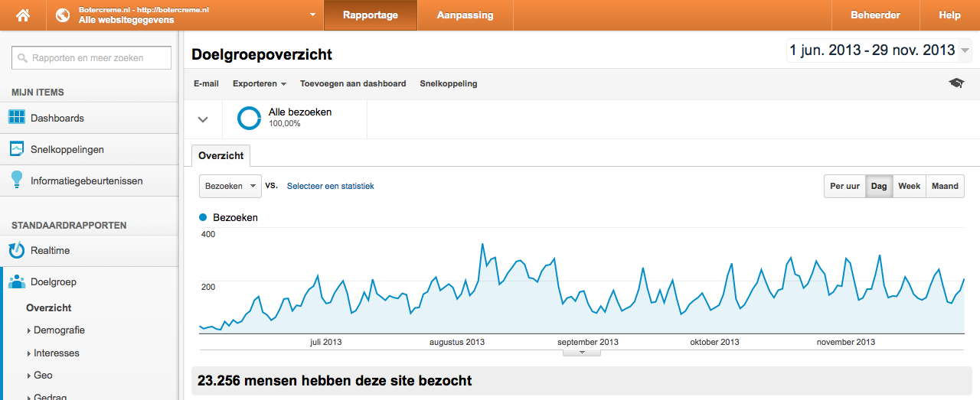Click the STANDAARDRAPPORTEN sidebar header

point(69,226)
